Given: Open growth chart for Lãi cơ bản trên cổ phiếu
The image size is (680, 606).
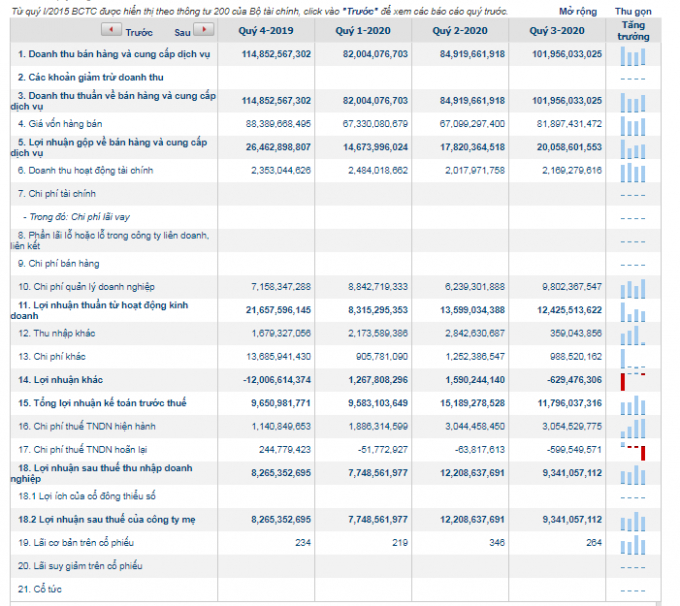Looking at the screenshot, I should 633,543.
